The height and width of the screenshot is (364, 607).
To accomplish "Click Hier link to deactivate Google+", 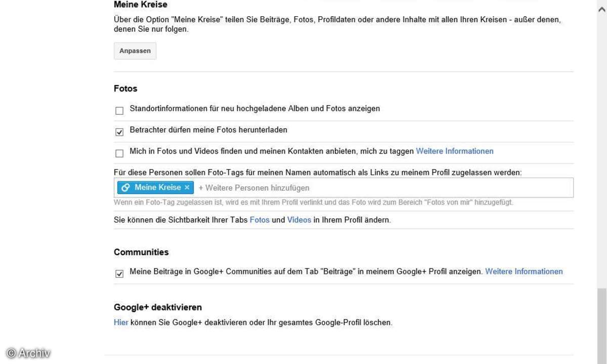I will point(121,322).
